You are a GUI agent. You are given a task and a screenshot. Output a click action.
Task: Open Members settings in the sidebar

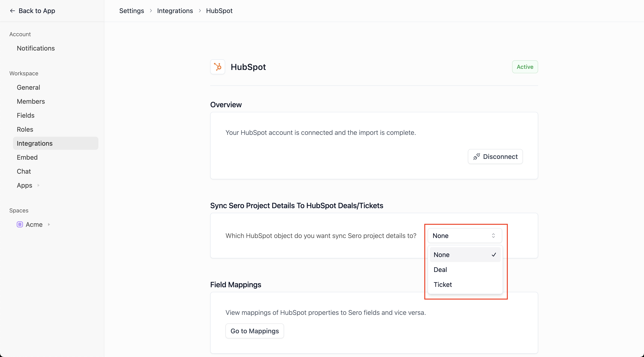click(31, 101)
